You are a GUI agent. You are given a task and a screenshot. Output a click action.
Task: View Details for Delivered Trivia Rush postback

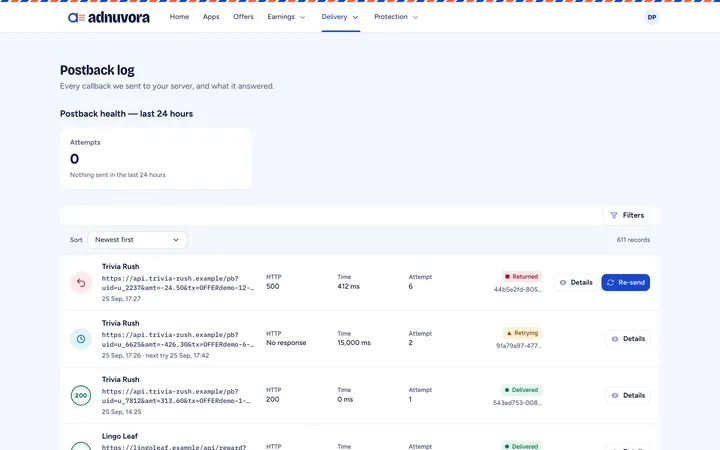click(x=628, y=395)
